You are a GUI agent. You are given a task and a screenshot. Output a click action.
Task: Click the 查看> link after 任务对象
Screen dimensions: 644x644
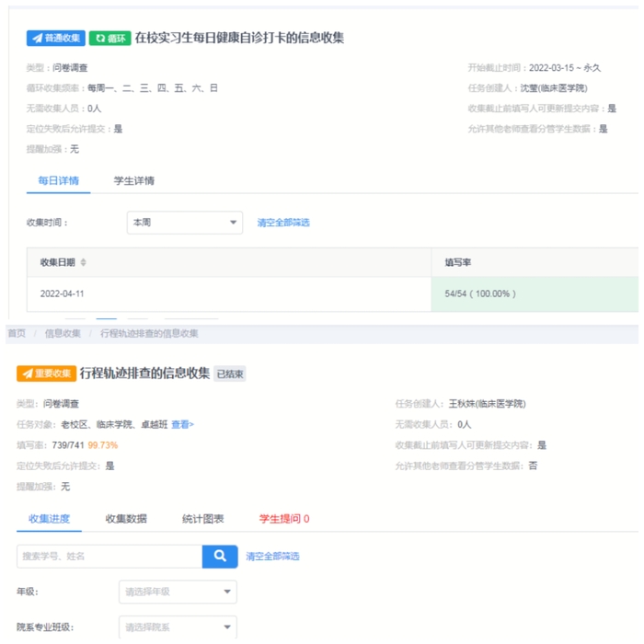pyautogui.click(x=182, y=424)
